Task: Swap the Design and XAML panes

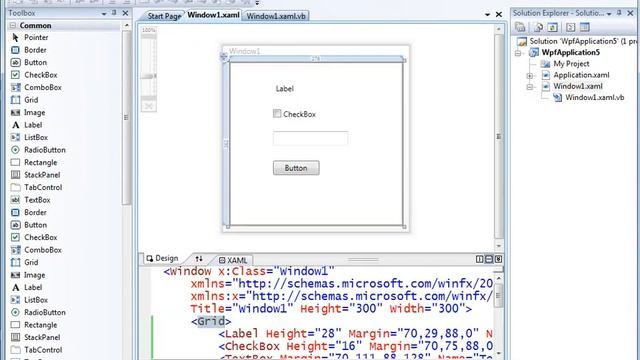Action: click(199, 259)
